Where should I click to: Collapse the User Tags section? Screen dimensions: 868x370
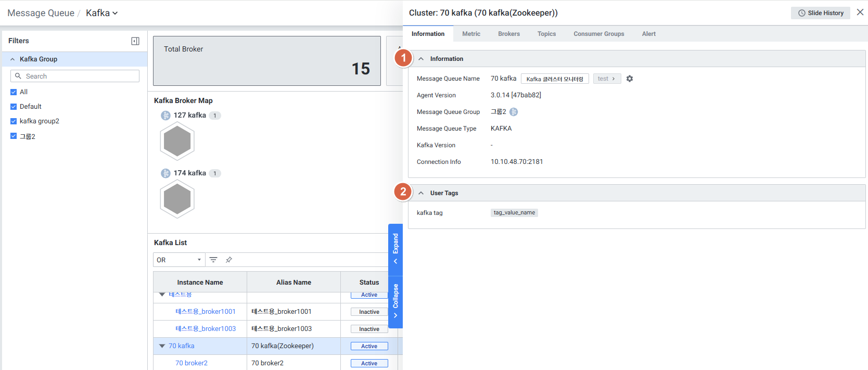[421, 193]
